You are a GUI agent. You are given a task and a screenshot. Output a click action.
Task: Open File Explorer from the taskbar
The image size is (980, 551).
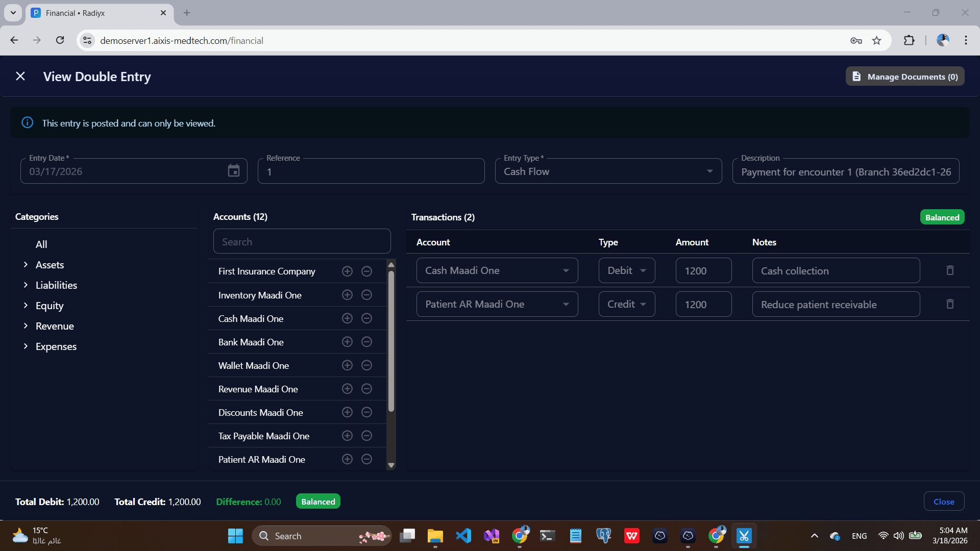click(435, 536)
